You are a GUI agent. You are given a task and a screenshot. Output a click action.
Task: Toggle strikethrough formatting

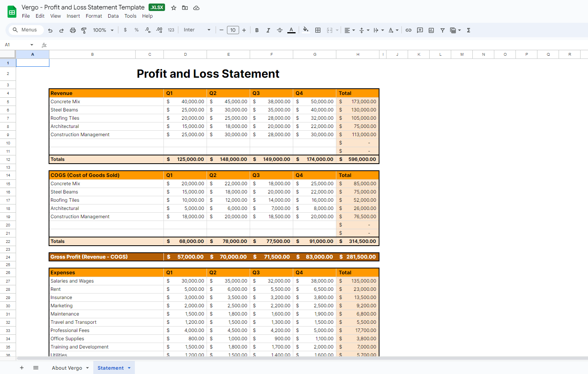(x=279, y=30)
